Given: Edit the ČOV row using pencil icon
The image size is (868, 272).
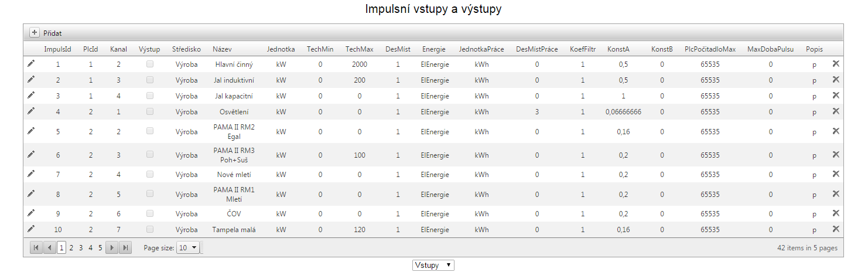Looking at the screenshot, I should pyautogui.click(x=31, y=213).
